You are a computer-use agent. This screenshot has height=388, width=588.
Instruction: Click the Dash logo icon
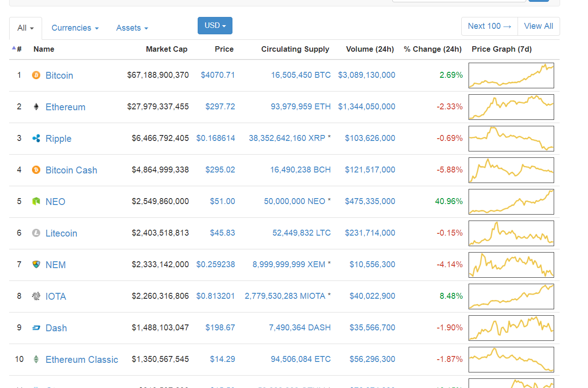pyautogui.click(x=36, y=328)
